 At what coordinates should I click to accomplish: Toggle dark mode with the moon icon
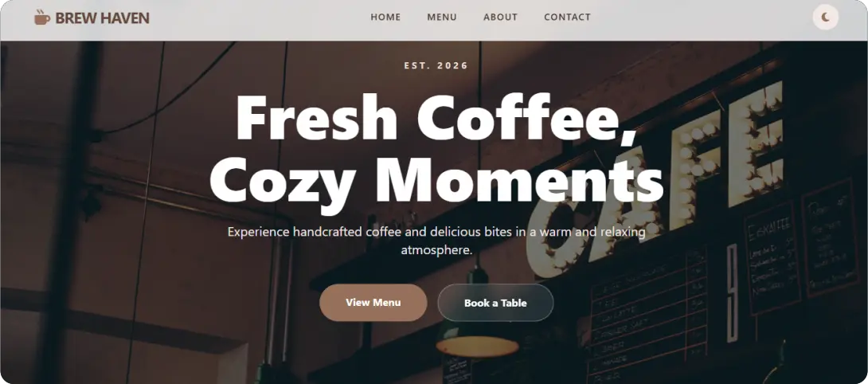(825, 18)
